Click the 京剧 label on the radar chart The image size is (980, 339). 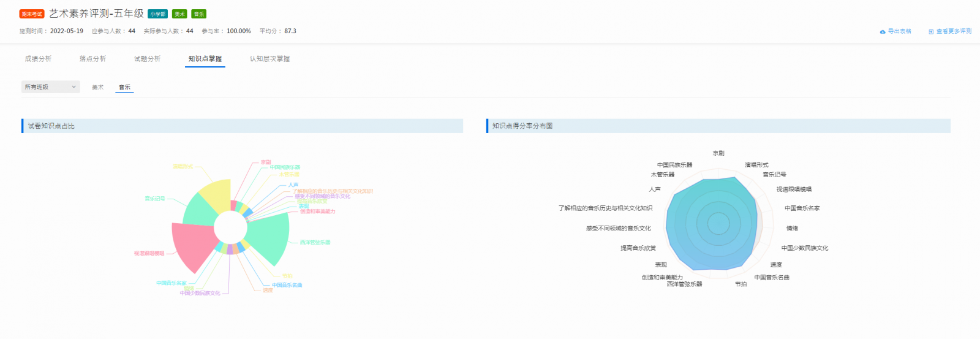click(718, 153)
